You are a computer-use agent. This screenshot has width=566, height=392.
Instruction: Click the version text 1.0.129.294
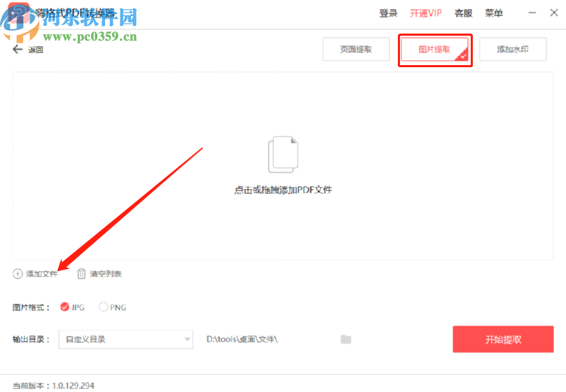tap(74, 386)
